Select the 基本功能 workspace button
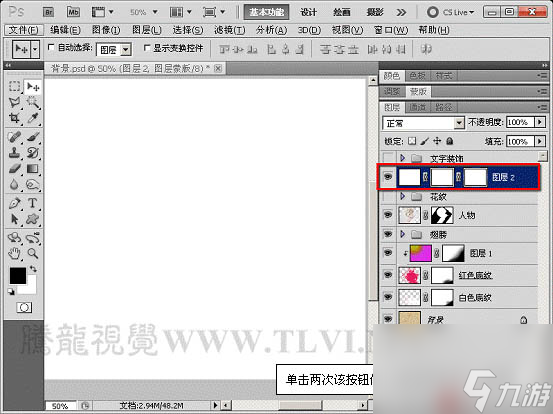The image size is (553, 414). [x=266, y=12]
